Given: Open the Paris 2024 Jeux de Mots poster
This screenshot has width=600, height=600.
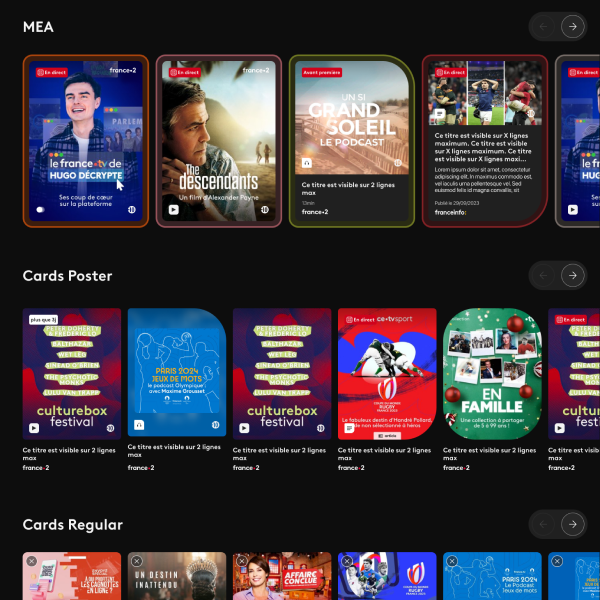Looking at the screenshot, I should [x=177, y=372].
